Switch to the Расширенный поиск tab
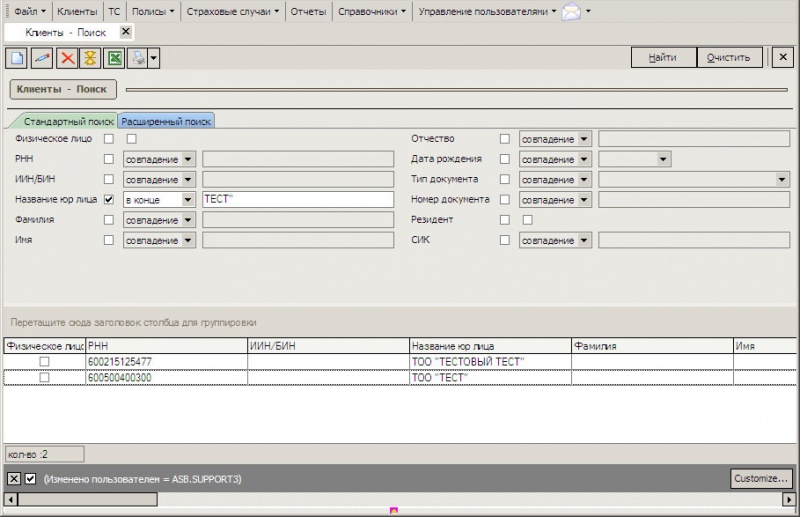 [166, 121]
